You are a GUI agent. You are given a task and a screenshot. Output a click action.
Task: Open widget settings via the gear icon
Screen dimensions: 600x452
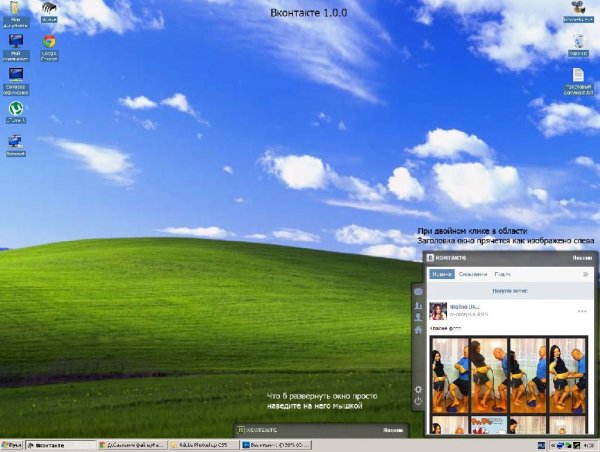(x=418, y=389)
